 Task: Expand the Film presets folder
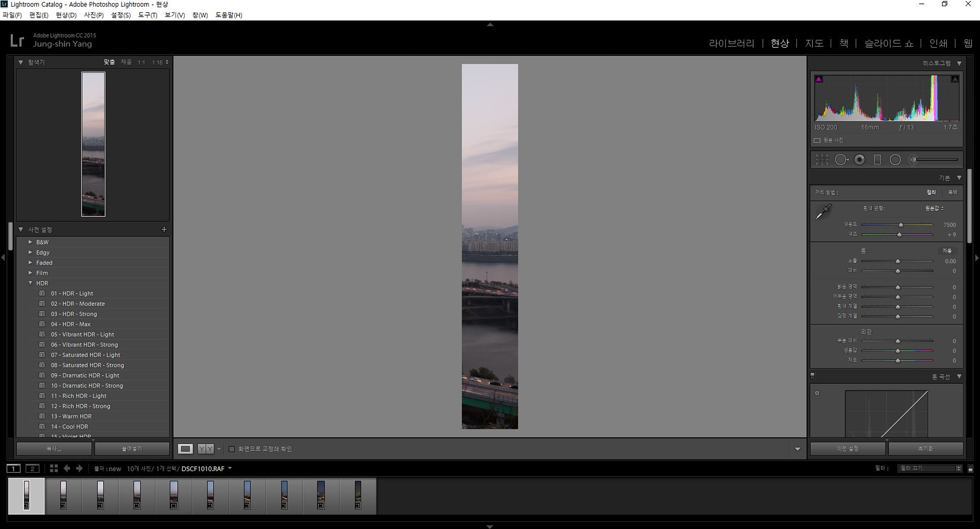(x=30, y=273)
